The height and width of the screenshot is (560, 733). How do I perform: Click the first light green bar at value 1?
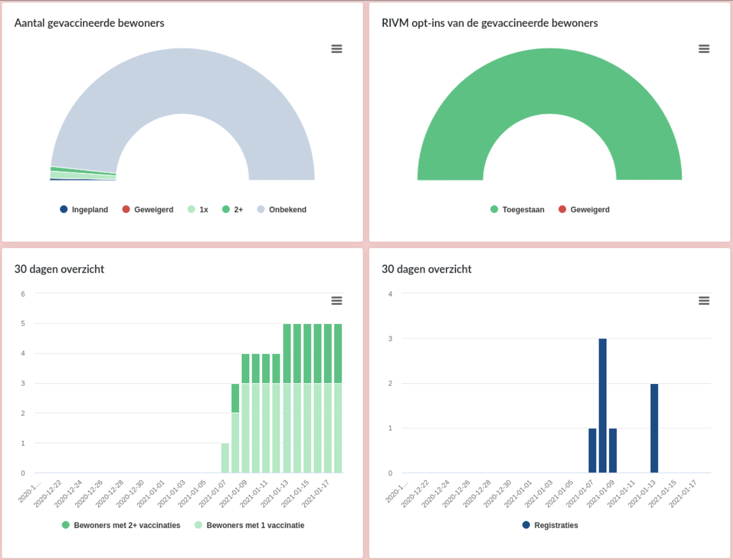[x=225, y=458]
